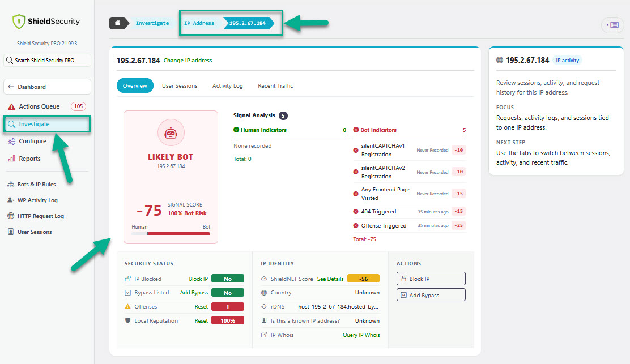
Task: Click the home breadcrumb icon
Action: [118, 23]
